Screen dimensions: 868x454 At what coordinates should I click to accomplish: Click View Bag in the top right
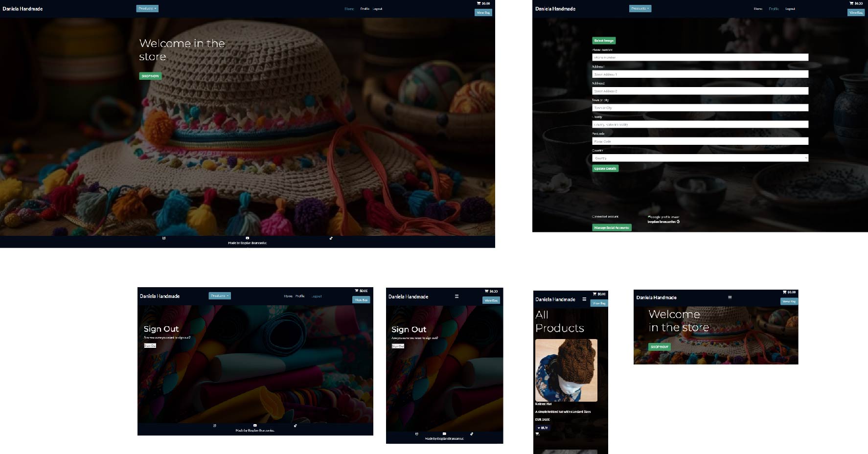click(x=482, y=12)
